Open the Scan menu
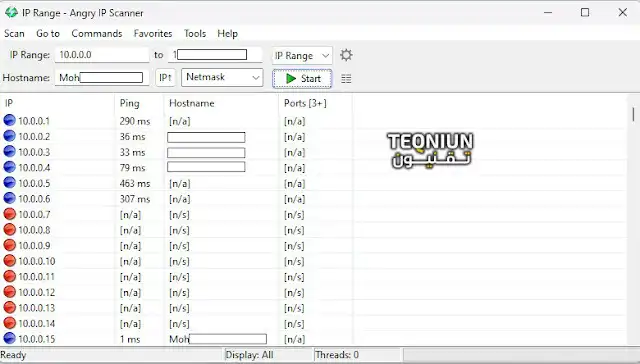This screenshot has width=640, height=364. (x=14, y=33)
